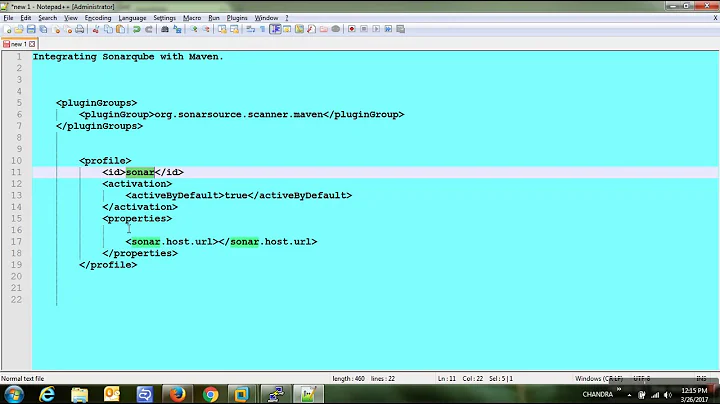
Task: Click 'length : 460' in the status bar
Action: (348, 379)
